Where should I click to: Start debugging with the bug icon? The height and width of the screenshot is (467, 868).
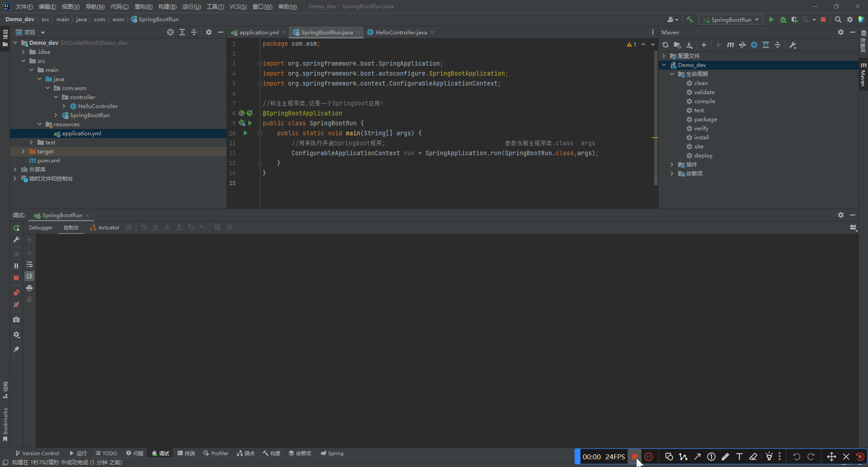783,19
